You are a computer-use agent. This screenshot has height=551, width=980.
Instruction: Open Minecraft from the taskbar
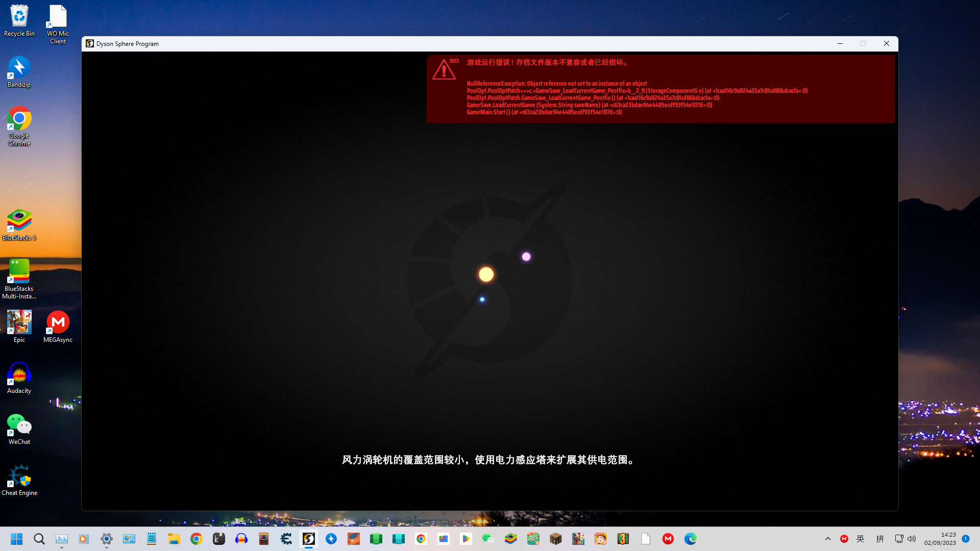tap(556, 539)
